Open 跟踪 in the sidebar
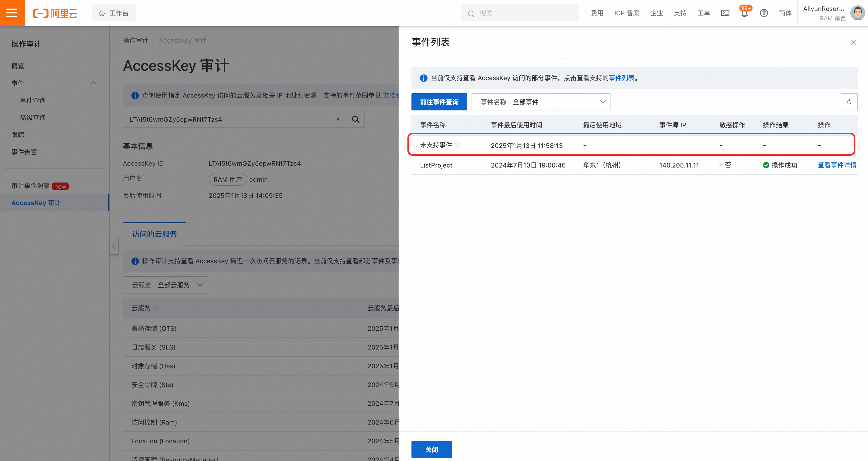The width and height of the screenshot is (868, 461). tap(17, 135)
